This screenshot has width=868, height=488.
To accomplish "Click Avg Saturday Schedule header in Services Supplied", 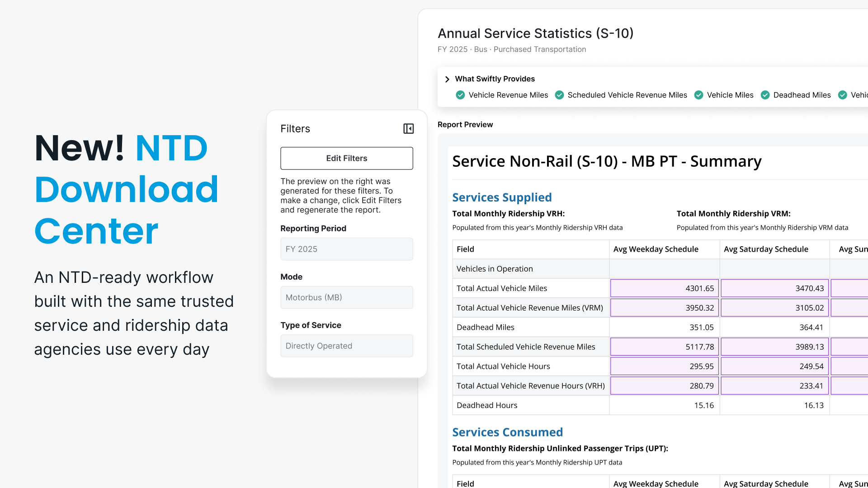I will coord(766,249).
